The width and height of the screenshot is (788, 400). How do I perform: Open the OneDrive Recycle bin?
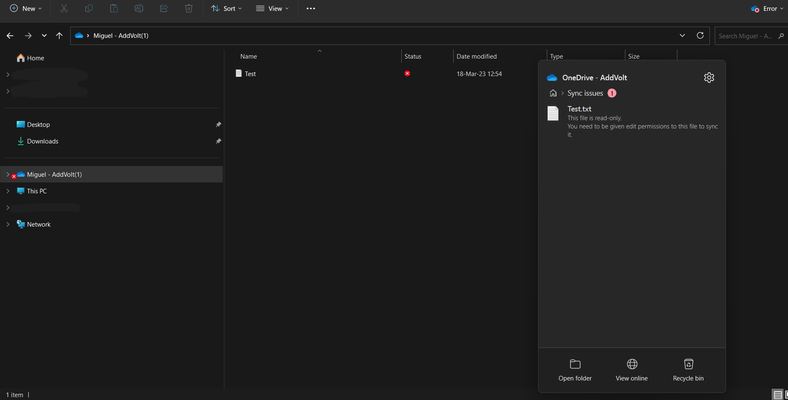coord(688,370)
